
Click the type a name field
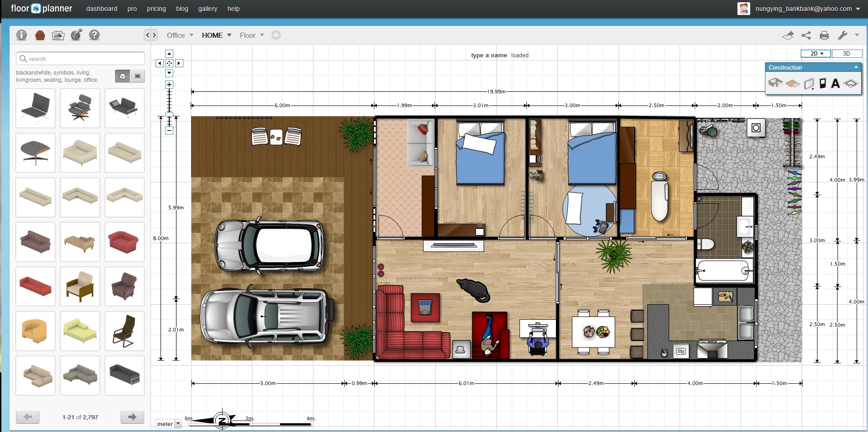tap(489, 55)
